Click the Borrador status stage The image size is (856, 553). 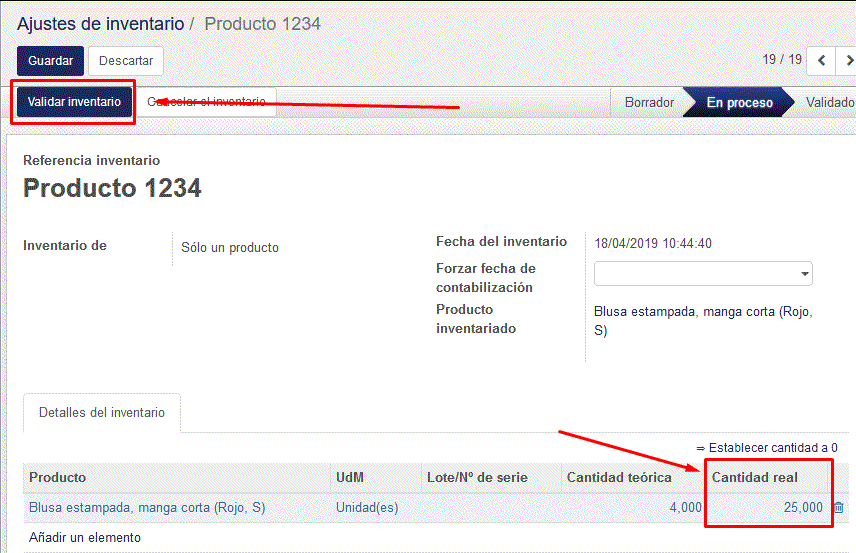point(649,103)
